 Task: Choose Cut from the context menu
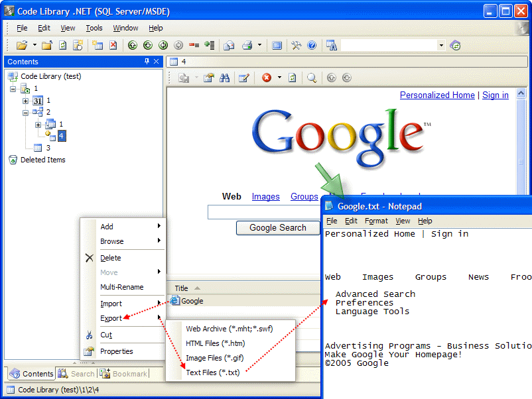[123, 335]
